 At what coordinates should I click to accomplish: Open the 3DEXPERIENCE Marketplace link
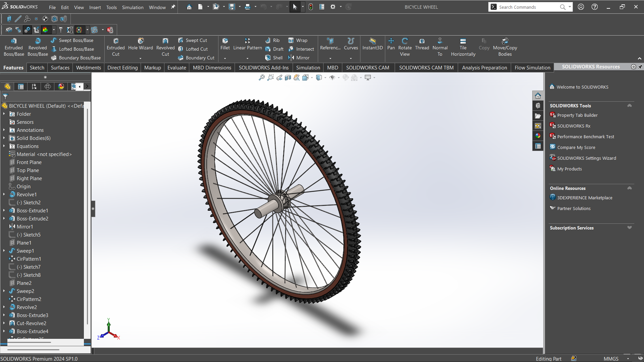[585, 198]
